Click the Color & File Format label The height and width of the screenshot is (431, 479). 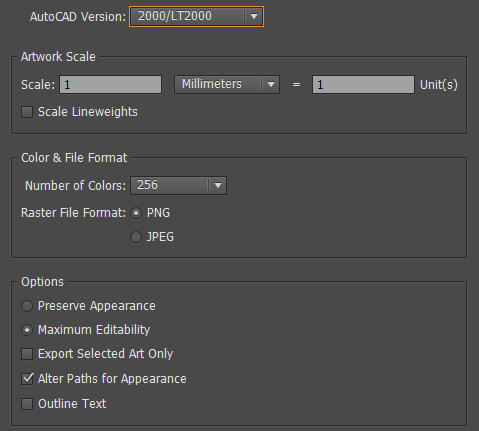pos(74,158)
